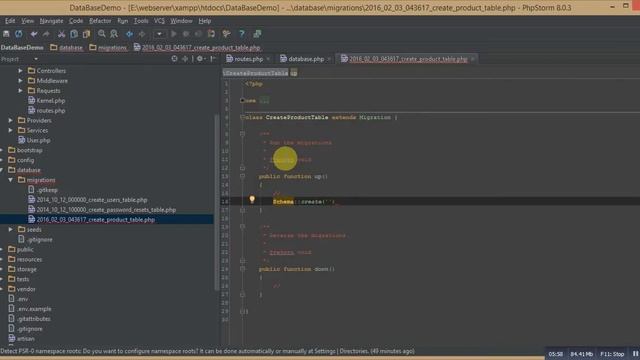Screen dimensions: 640x360
Task: Fold the CreateProductTable class at line 6
Action: [x=242, y=118]
